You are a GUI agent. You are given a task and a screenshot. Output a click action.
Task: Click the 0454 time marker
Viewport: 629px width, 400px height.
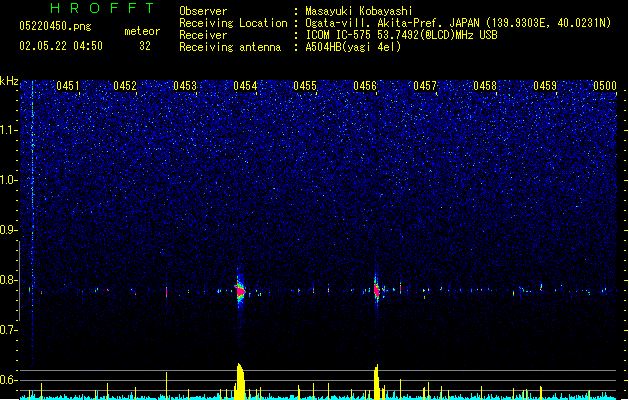(x=245, y=86)
